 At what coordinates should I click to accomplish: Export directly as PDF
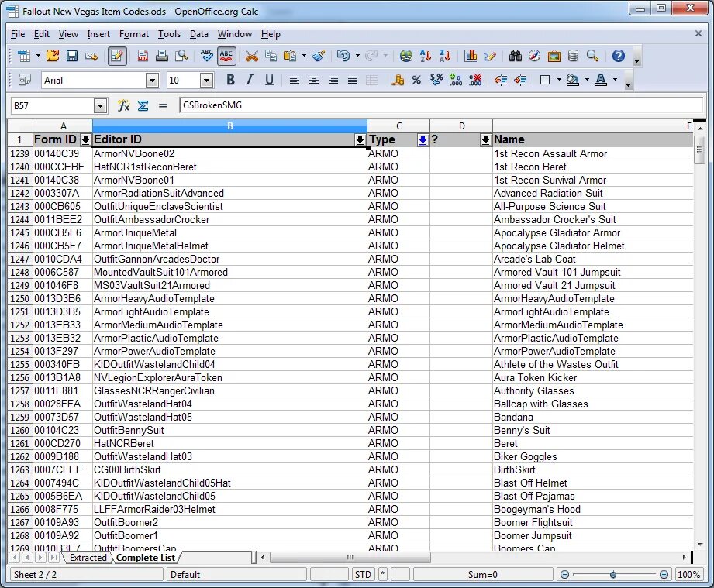[143, 56]
